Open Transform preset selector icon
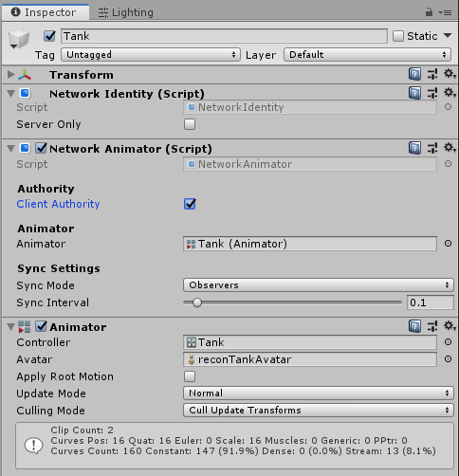This screenshot has height=476, width=459. 432,75
